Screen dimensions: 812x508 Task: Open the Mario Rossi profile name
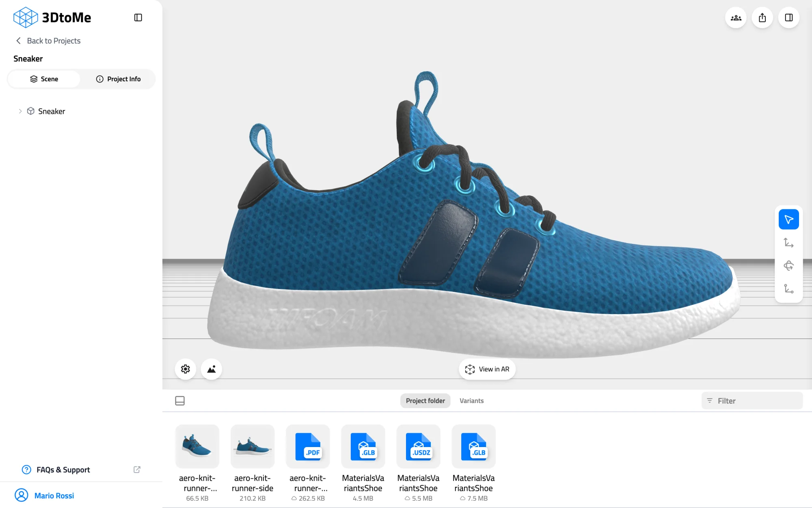click(54, 495)
